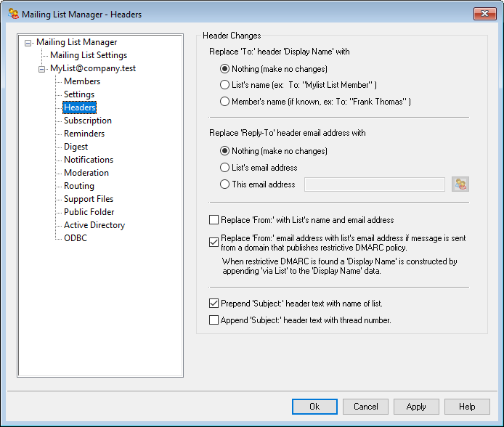
Task: Open Members in the tree
Action: (x=82, y=81)
